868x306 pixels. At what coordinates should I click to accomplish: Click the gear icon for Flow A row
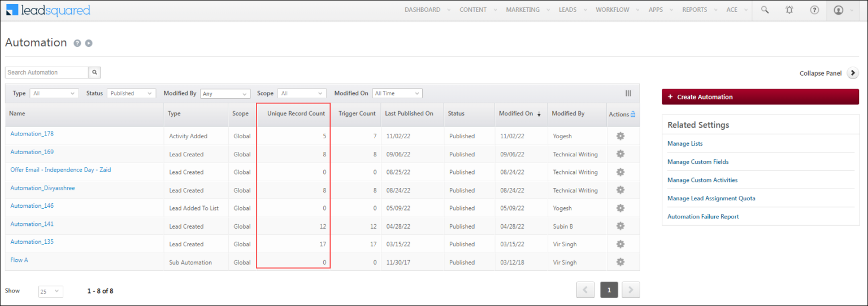click(x=620, y=262)
